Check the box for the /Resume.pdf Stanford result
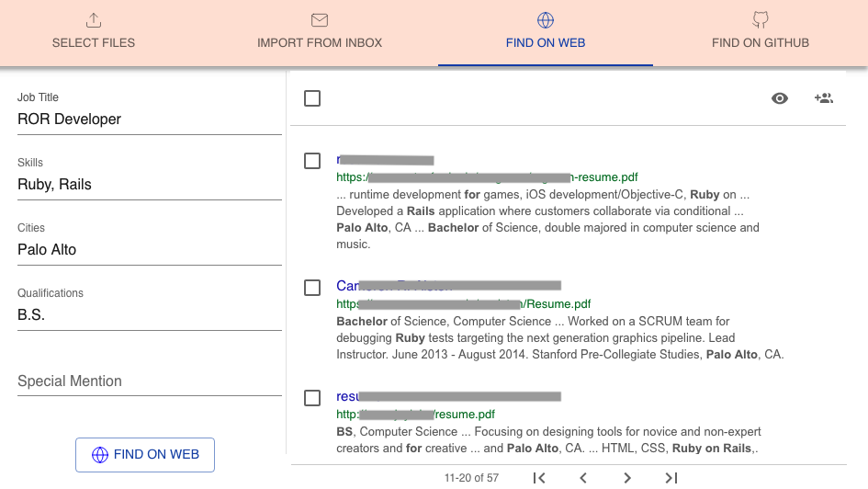The image size is (868, 489). click(x=312, y=288)
